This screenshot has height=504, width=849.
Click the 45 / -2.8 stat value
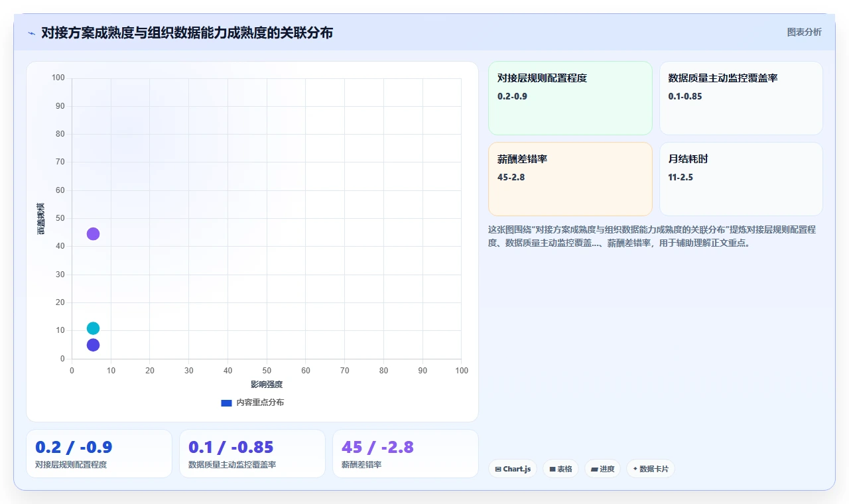coord(377,448)
